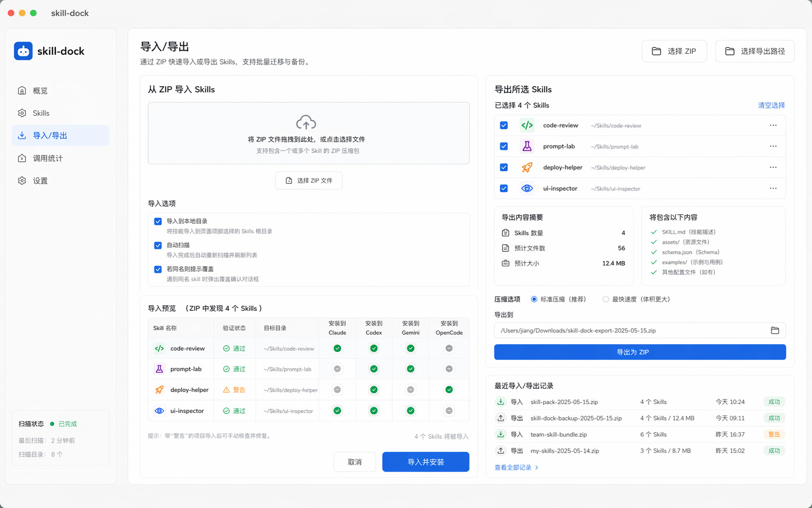Click 导出为 ZIP button
The image size is (812, 508).
click(x=640, y=352)
